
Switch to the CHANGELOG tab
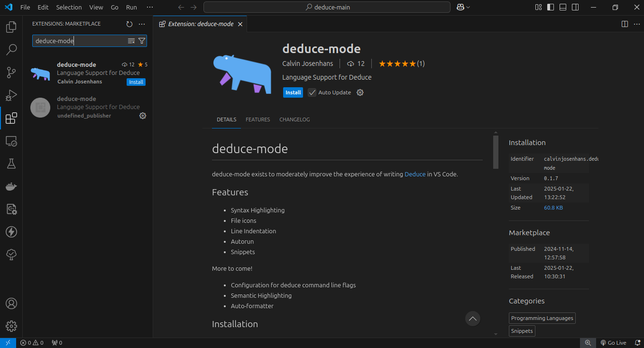coord(294,119)
